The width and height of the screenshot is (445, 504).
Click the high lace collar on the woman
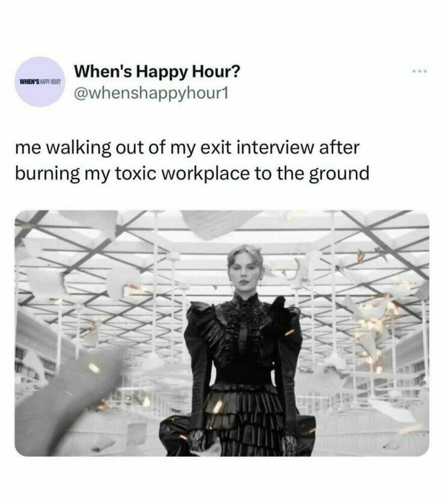(245, 302)
